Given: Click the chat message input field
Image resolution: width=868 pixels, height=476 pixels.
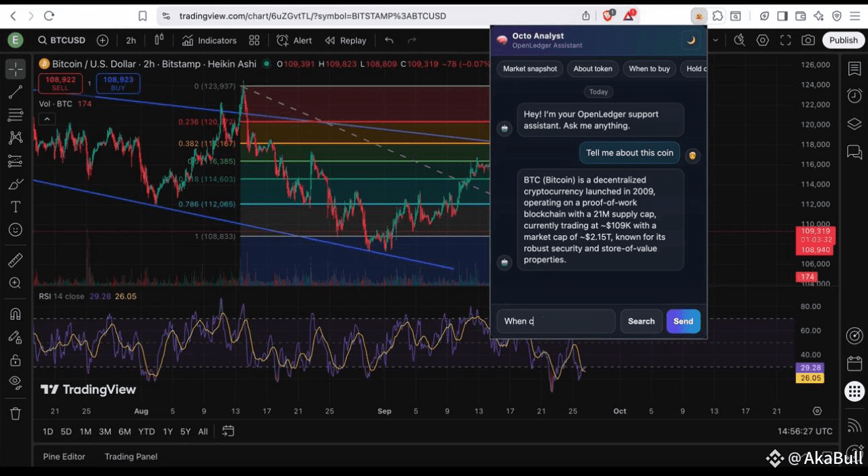Looking at the screenshot, I should click(556, 321).
